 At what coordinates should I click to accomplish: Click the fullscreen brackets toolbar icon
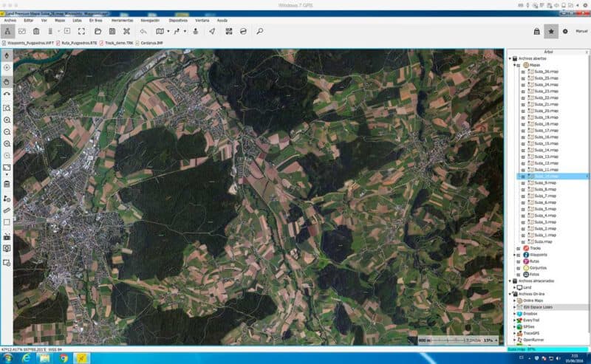tap(81, 31)
